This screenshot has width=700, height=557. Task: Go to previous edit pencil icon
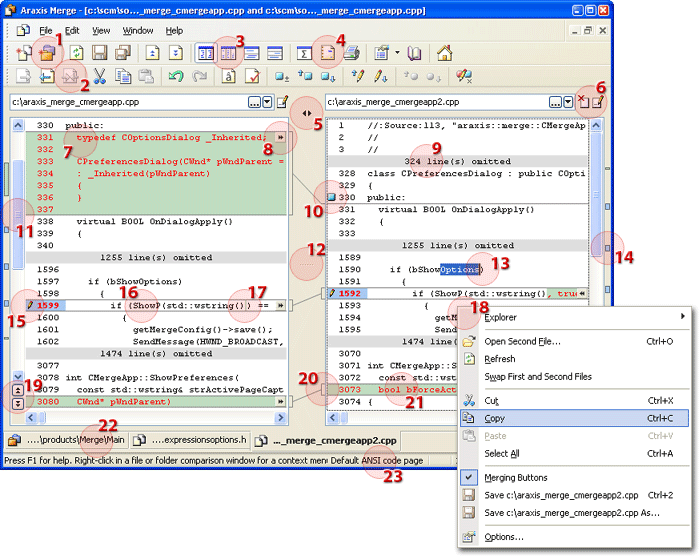click(358, 76)
